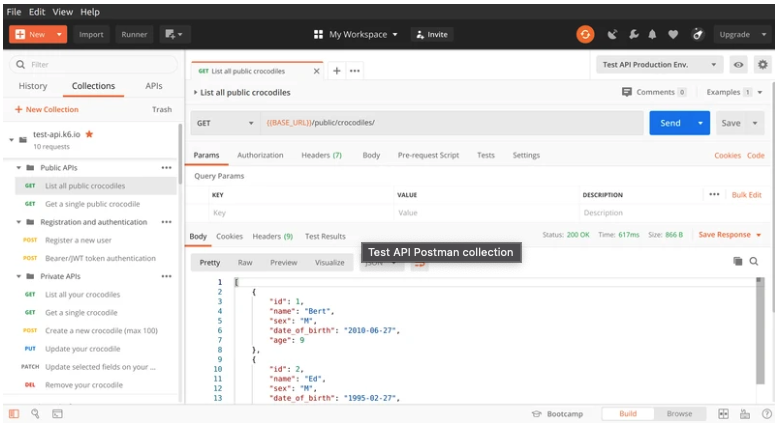
Task: Change the GET method dropdown
Action: click(225, 123)
